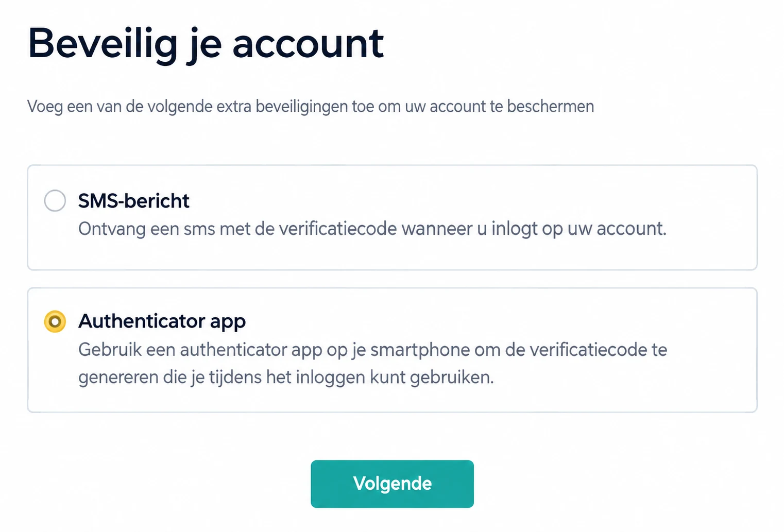Click the 'genereren die je tijdens' text line

tap(286, 377)
